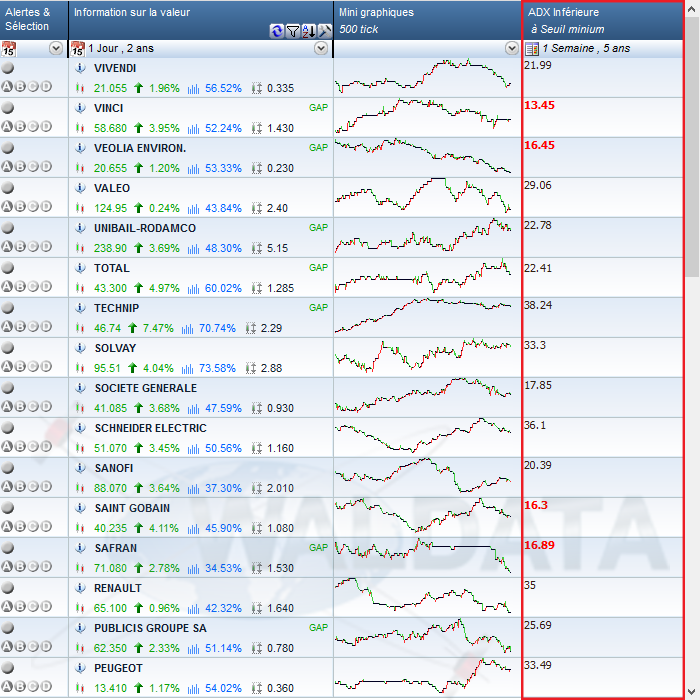Viewport: 700px width, 700px height.
Task: Click the 7.47% change on TECHNIP row
Action: [158, 329]
